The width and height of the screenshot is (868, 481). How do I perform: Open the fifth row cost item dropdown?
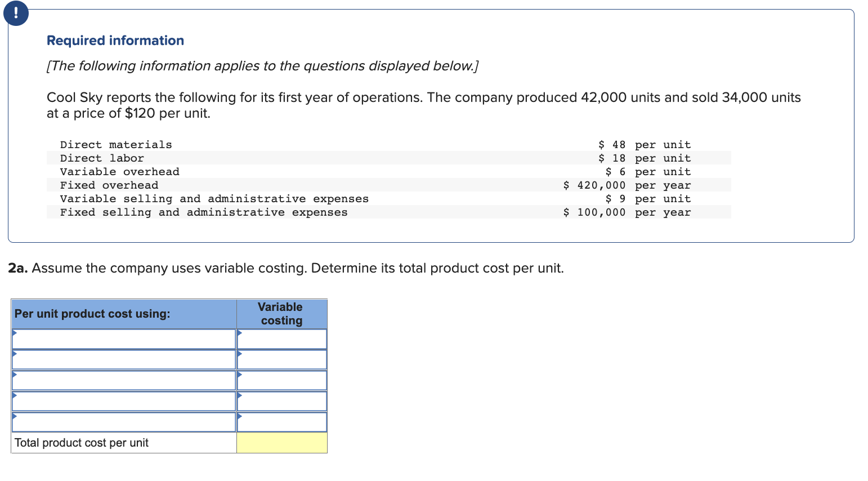click(x=124, y=422)
